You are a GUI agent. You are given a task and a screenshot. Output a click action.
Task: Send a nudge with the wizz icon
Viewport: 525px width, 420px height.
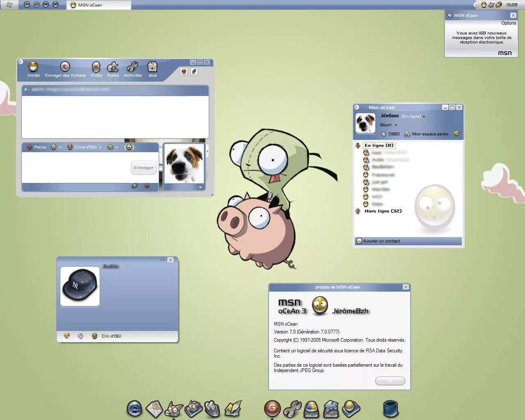(x=129, y=147)
